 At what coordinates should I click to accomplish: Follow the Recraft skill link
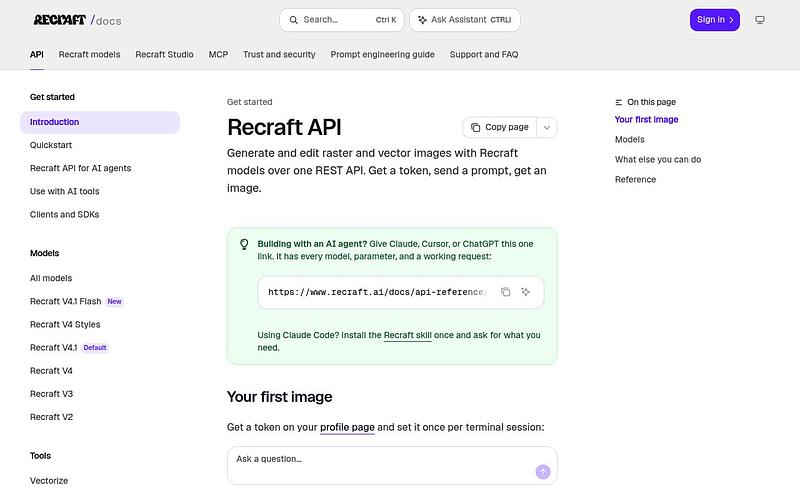coord(408,335)
